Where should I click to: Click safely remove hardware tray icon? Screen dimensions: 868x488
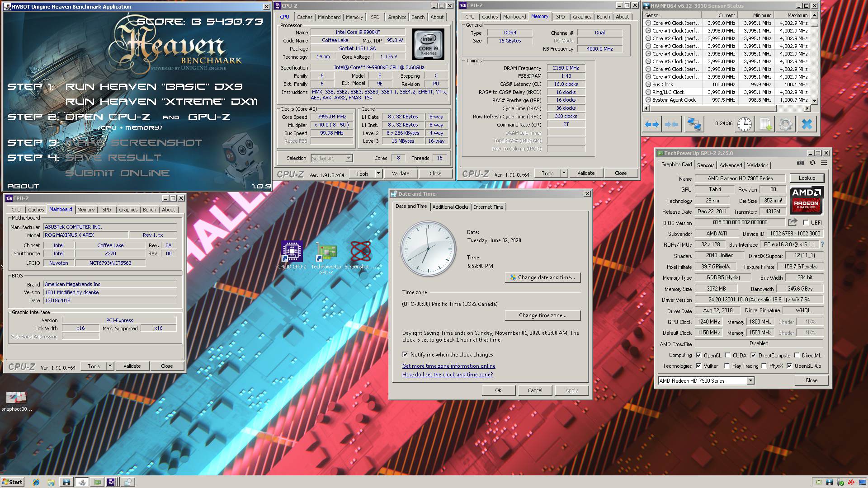pyautogui.click(x=840, y=482)
